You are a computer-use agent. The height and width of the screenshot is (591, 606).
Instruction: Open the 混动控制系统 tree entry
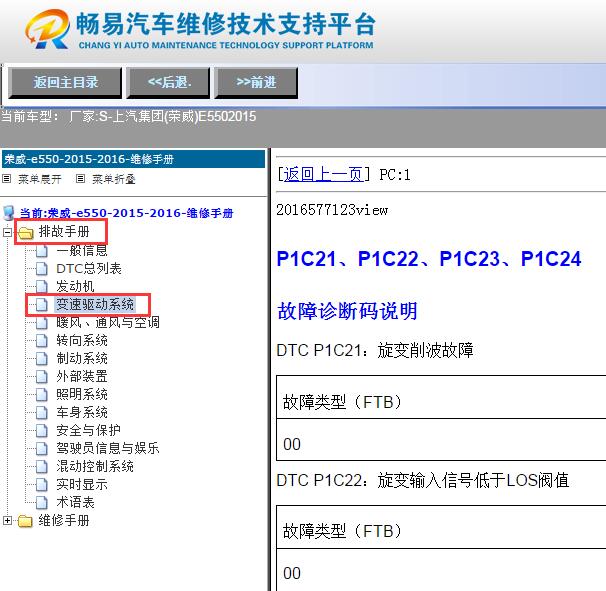[x=95, y=466]
